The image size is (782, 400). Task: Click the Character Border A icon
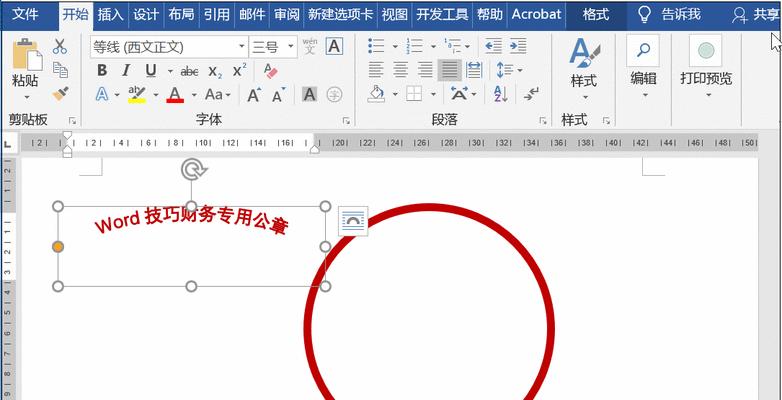[334, 46]
